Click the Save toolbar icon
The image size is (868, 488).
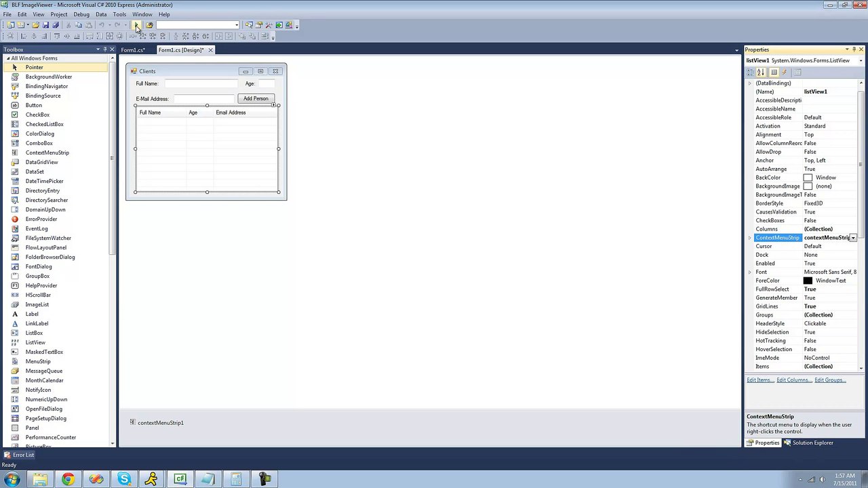click(45, 25)
